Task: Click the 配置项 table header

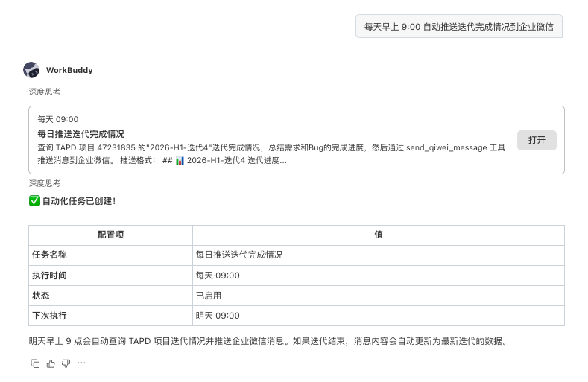Action: click(x=110, y=235)
